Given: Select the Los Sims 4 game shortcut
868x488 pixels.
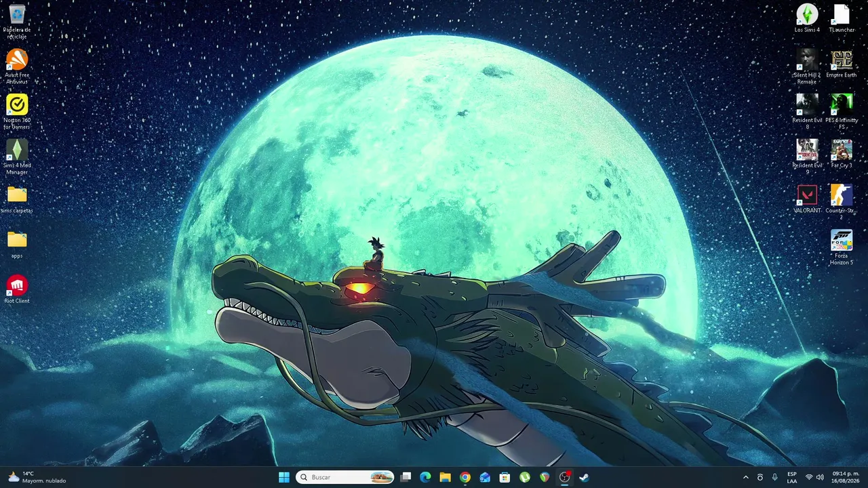Looking at the screenshot, I should point(807,18).
